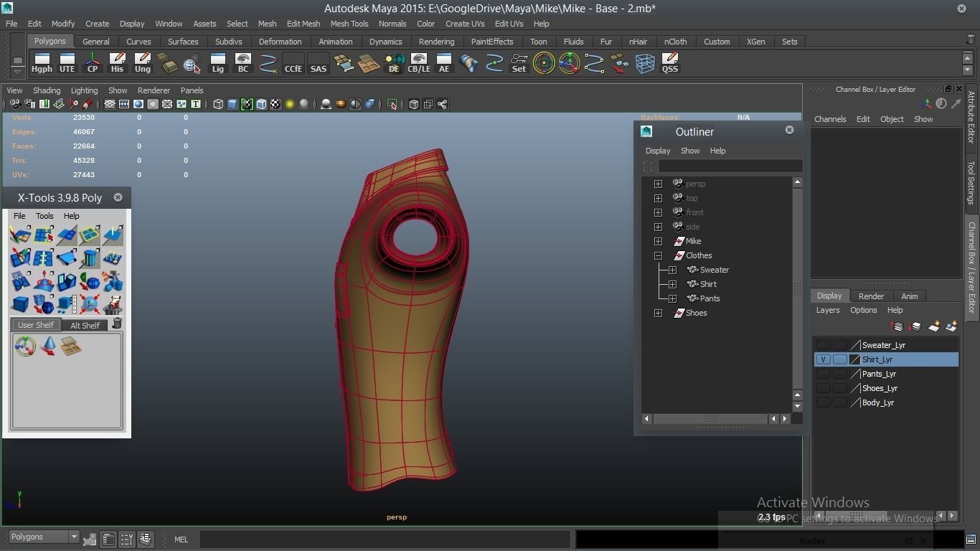The height and width of the screenshot is (551, 980).
Task: Toggle display type box of Sweater_Lyr
Action: tap(839, 345)
